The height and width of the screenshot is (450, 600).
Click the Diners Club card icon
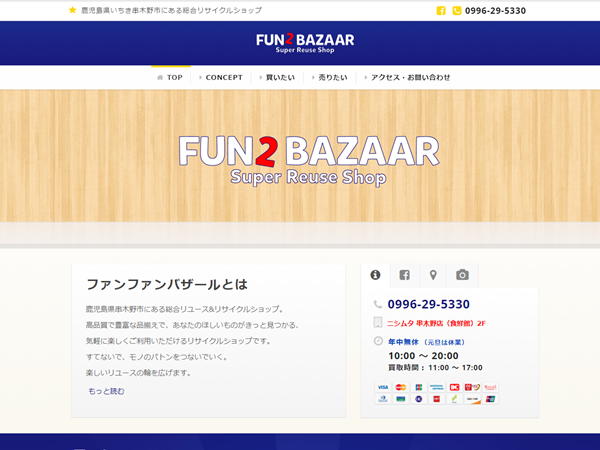pos(383,399)
